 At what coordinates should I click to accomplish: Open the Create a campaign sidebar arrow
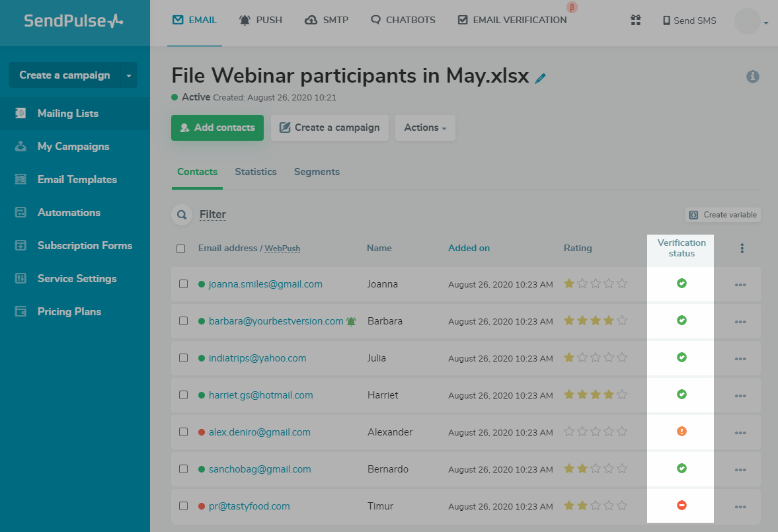129,75
